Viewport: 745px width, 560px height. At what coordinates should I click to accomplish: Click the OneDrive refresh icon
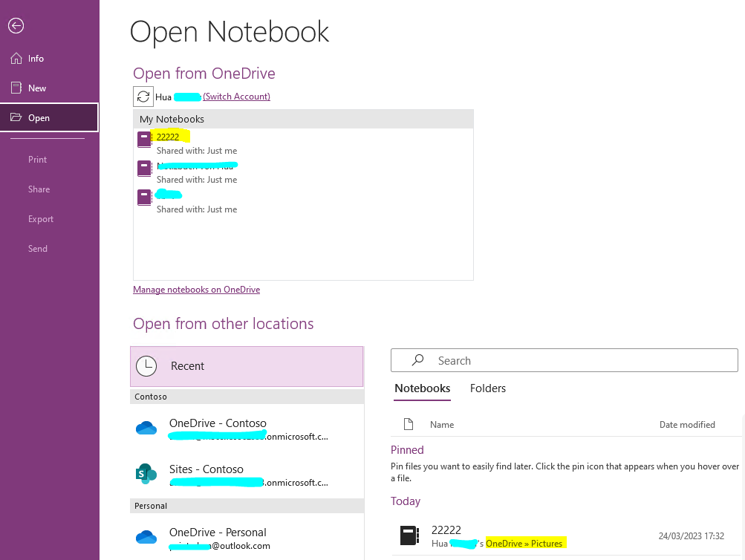point(143,97)
